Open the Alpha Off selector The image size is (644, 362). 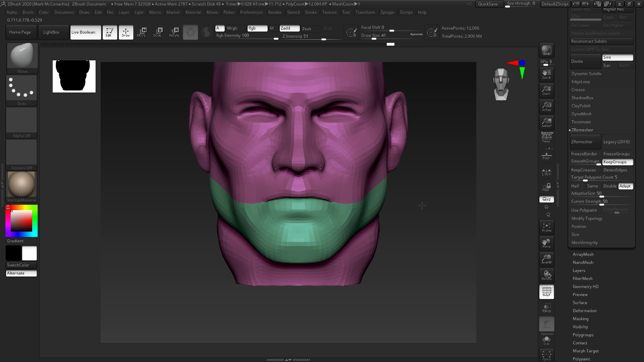(22, 123)
